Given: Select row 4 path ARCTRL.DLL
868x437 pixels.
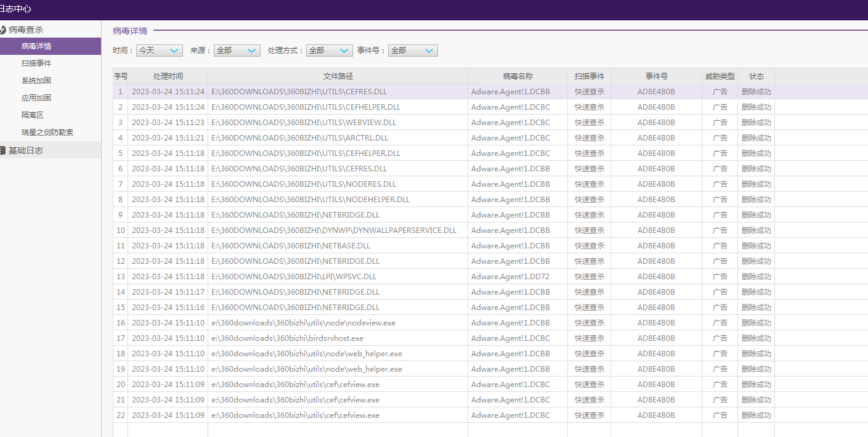Looking at the screenshot, I should (299, 138).
